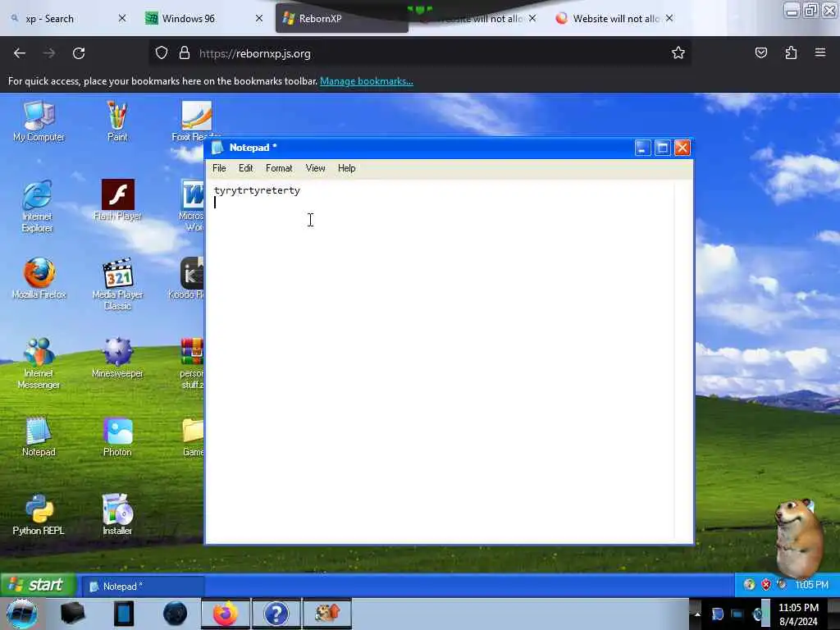Open Notepad's Edit menu
Screen dimensions: 840x630
246,168
